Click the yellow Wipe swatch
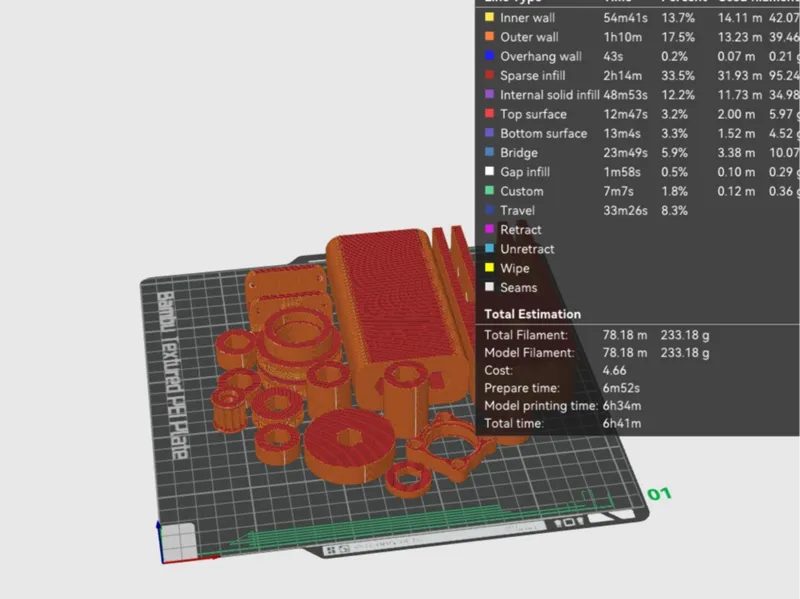This screenshot has height=599, width=800. [489, 267]
